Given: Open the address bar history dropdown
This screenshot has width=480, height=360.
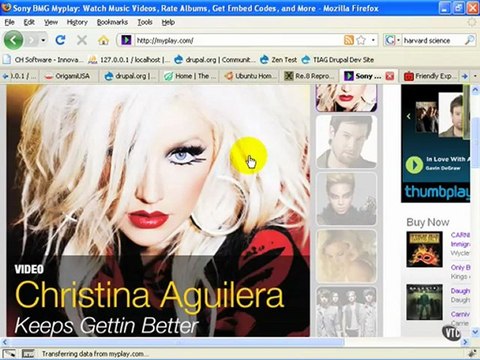Looking at the screenshot, I should tap(373, 40).
